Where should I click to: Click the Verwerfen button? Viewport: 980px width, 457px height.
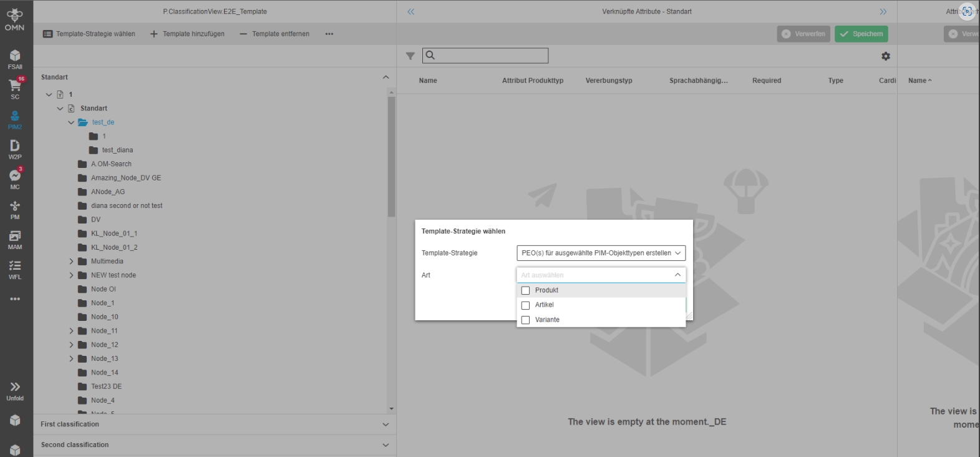(x=803, y=34)
